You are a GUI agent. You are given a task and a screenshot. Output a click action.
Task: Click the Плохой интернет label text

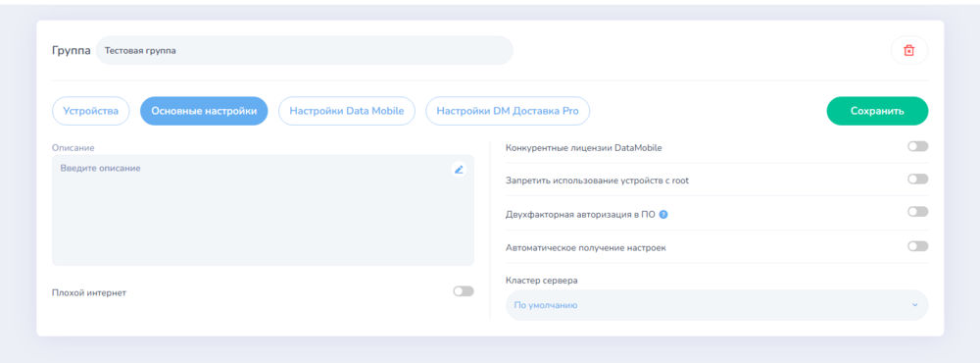[89, 292]
